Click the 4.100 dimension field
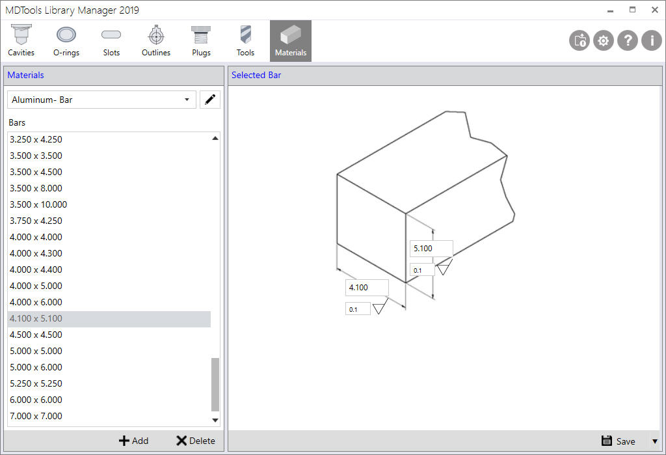Image resolution: width=666 pixels, height=455 pixels. pyautogui.click(x=367, y=288)
